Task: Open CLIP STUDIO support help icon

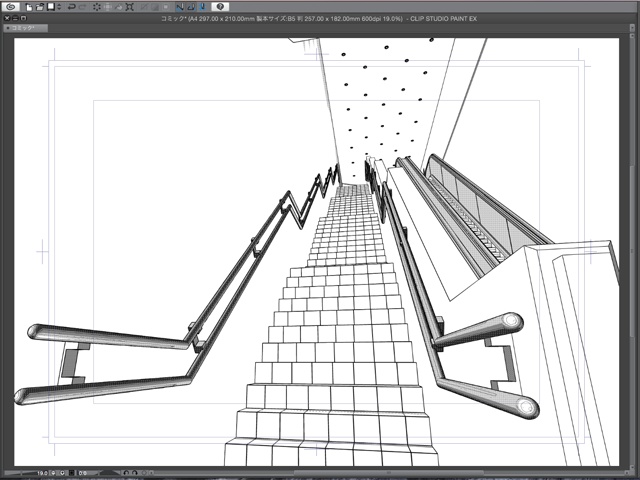Action: (220, 7)
